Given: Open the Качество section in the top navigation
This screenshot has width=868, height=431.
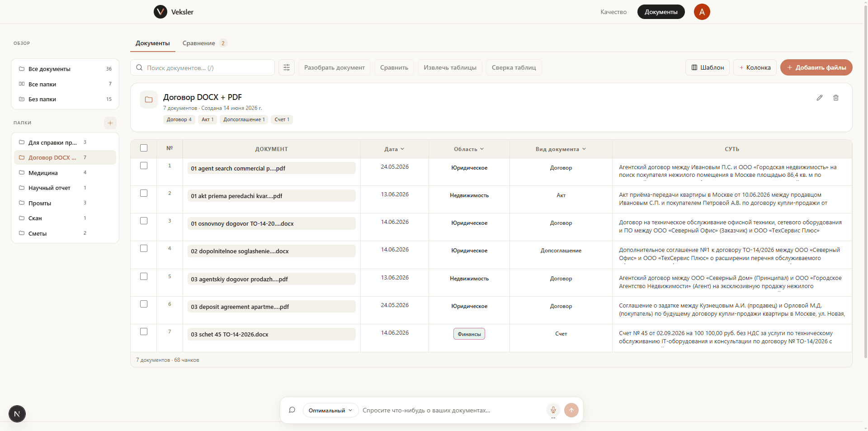Looking at the screenshot, I should pyautogui.click(x=613, y=12).
